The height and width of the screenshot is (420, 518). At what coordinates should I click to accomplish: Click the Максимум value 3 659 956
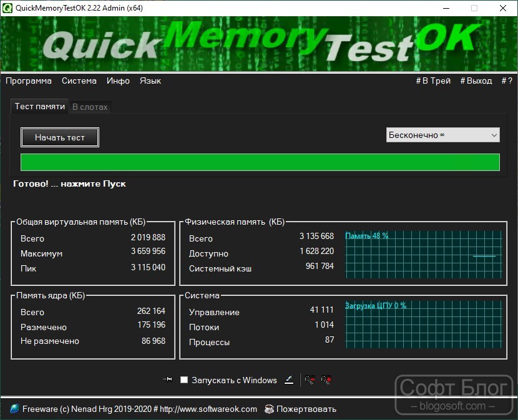(148, 251)
